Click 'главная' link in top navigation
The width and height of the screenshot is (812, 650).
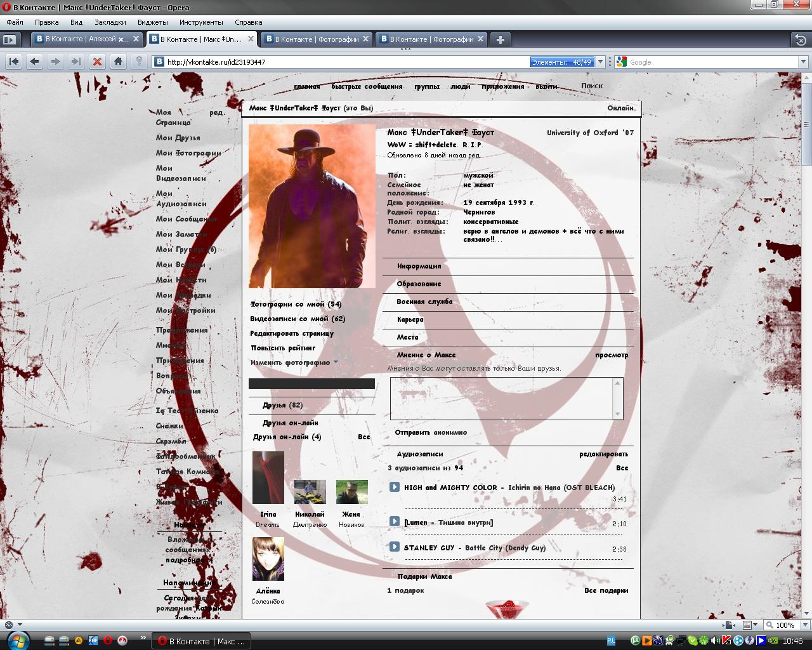coord(307,86)
